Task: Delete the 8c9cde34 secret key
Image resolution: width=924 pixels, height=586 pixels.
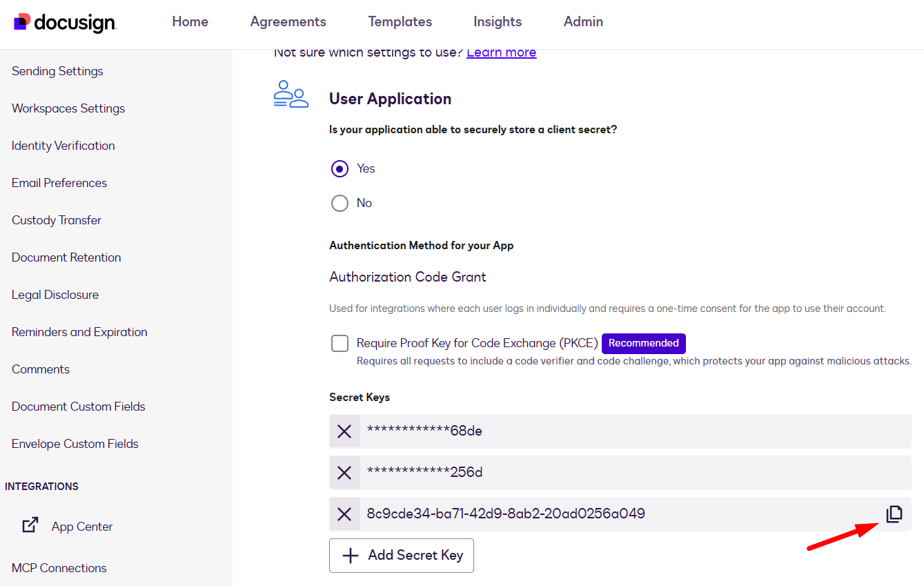Action: (x=344, y=514)
